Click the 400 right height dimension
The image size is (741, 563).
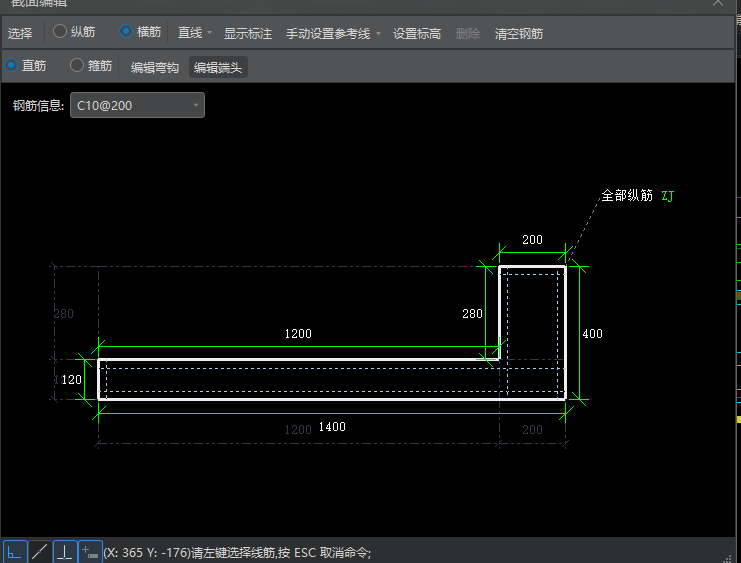592,334
